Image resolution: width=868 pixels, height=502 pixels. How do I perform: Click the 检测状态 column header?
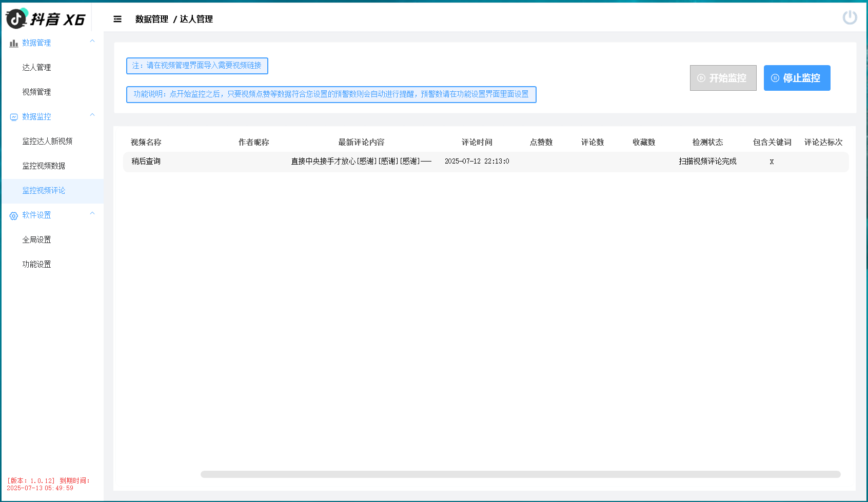[x=708, y=143]
